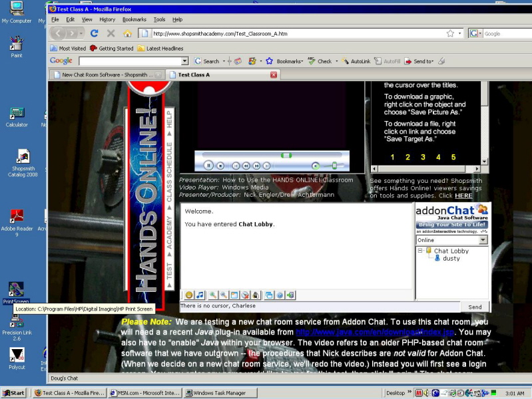Click the media player rewind button
Viewport: 532px width, 399px height.
point(246,166)
